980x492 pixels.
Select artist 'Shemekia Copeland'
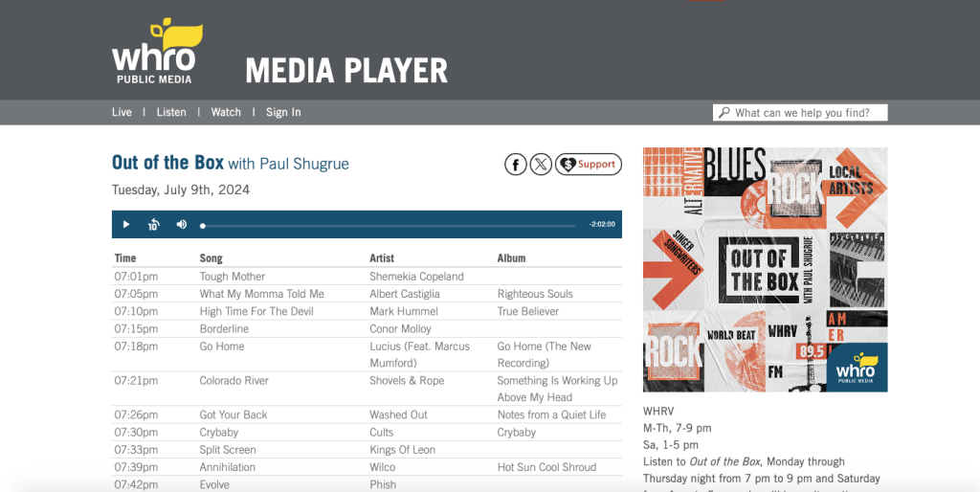coord(416,277)
